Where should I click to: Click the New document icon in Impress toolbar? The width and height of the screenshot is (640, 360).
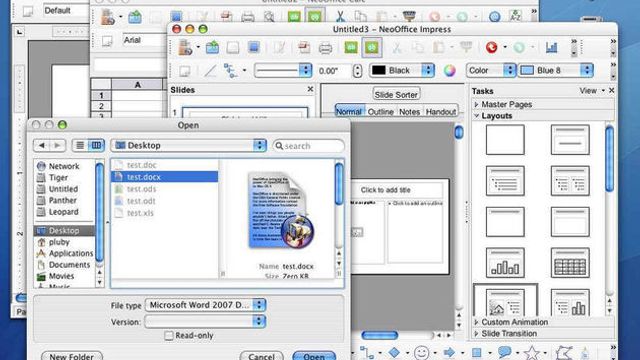coord(185,48)
